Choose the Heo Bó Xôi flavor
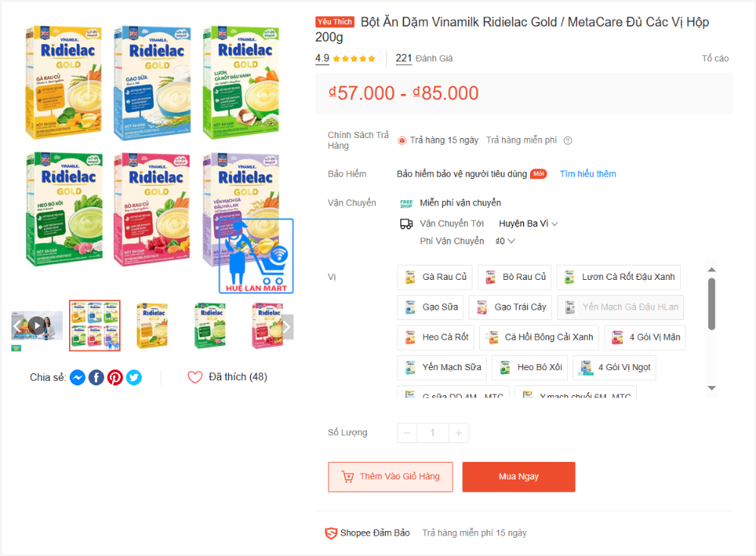The width and height of the screenshot is (756, 556). coord(530,367)
